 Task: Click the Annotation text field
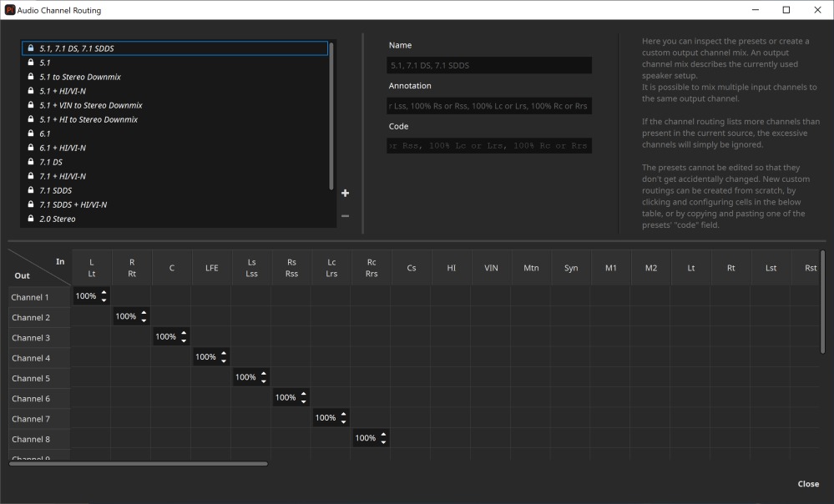(489, 106)
